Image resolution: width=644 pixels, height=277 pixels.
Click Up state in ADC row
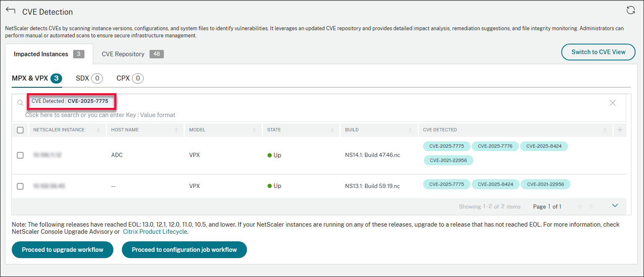[274, 155]
